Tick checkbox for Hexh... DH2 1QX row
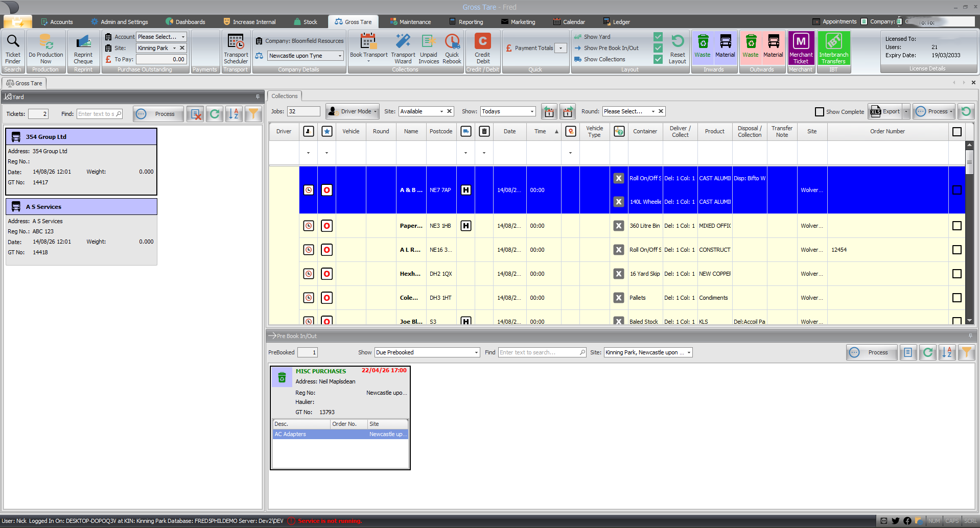Screen dimensions: 980x528 click(957, 274)
